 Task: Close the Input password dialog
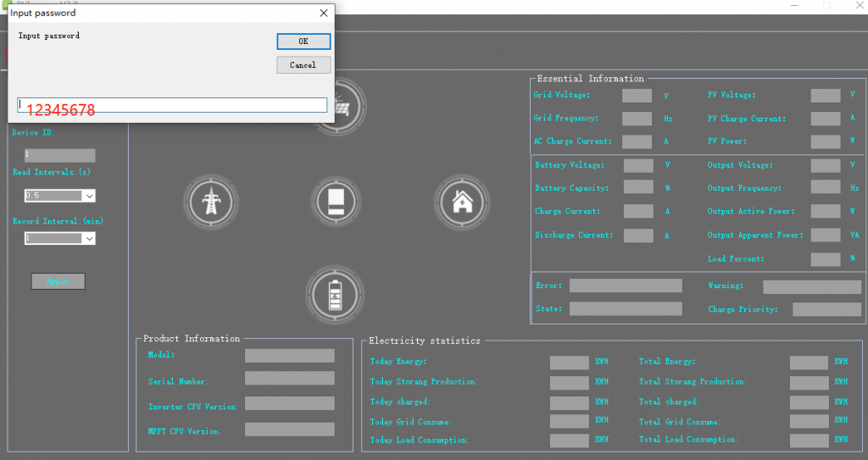click(x=324, y=13)
